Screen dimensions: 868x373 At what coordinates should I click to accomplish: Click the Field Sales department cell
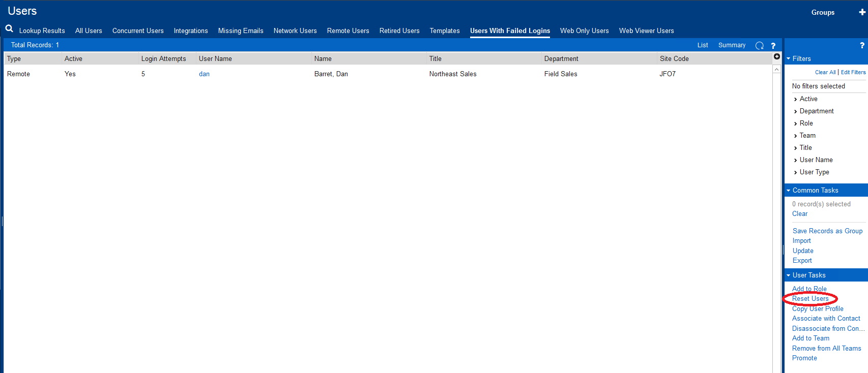[561, 74]
